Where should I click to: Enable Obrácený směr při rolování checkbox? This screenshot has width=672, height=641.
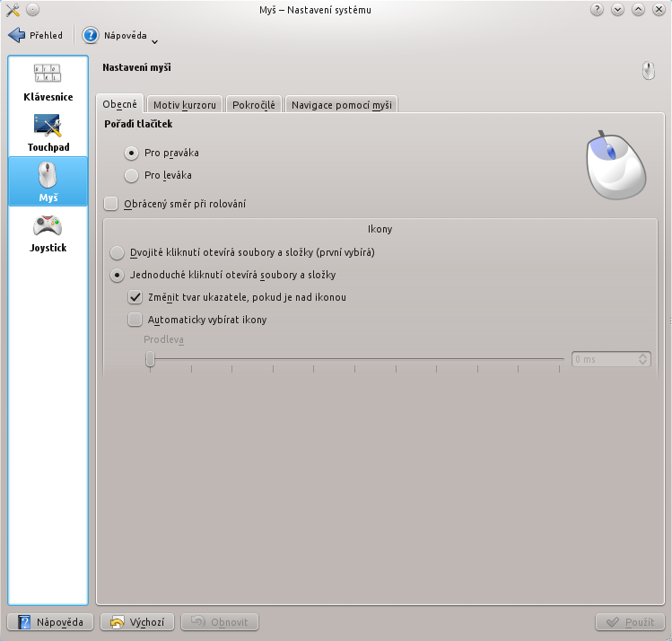point(111,204)
